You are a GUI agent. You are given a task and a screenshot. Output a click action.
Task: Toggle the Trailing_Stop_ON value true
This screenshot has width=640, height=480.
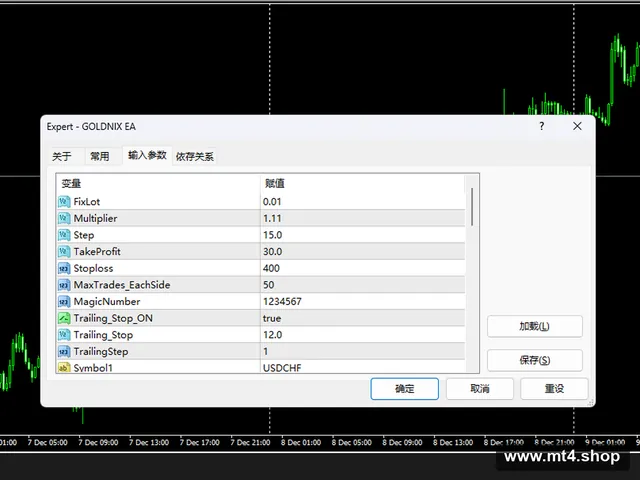pyautogui.click(x=272, y=318)
